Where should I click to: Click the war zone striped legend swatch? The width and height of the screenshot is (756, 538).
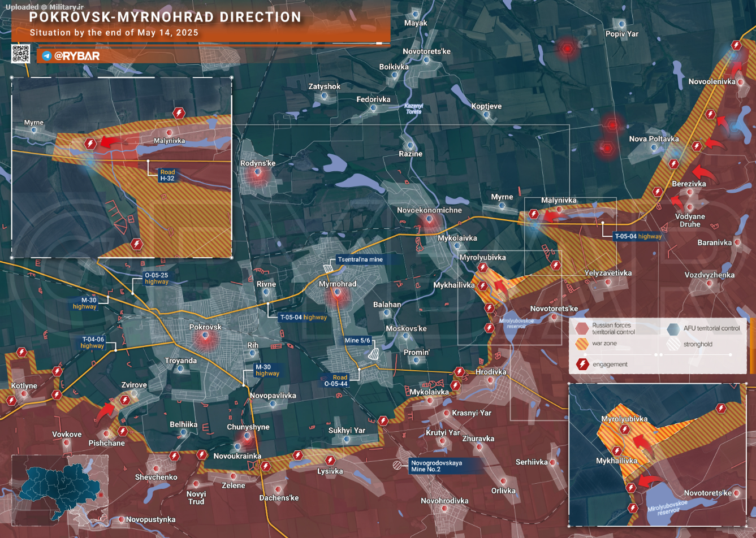[x=581, y=344]
